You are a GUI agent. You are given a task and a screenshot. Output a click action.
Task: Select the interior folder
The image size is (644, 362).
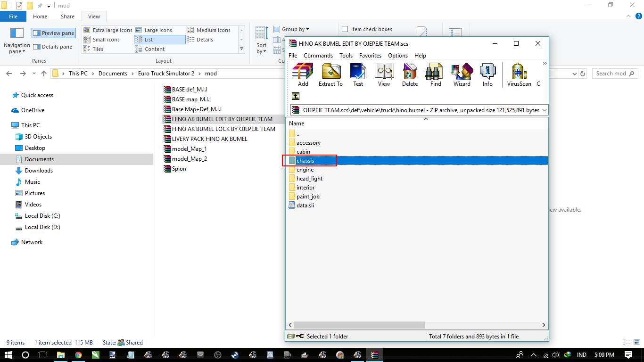click(x=305, y=188)
